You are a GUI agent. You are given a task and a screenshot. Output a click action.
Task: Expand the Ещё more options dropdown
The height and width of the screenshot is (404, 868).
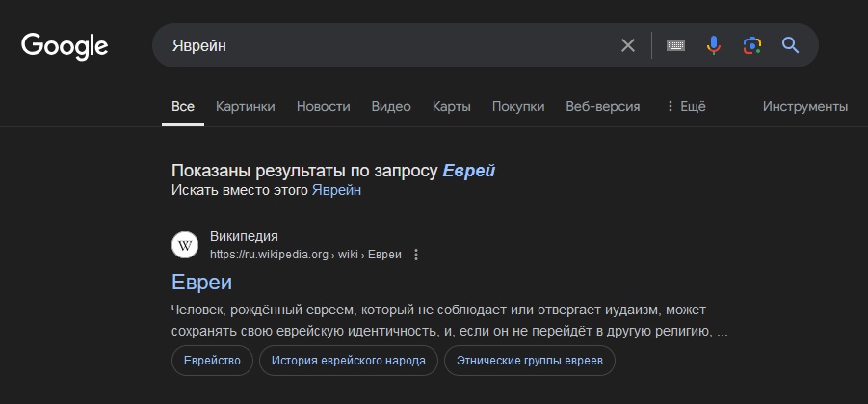coord(686,106)
